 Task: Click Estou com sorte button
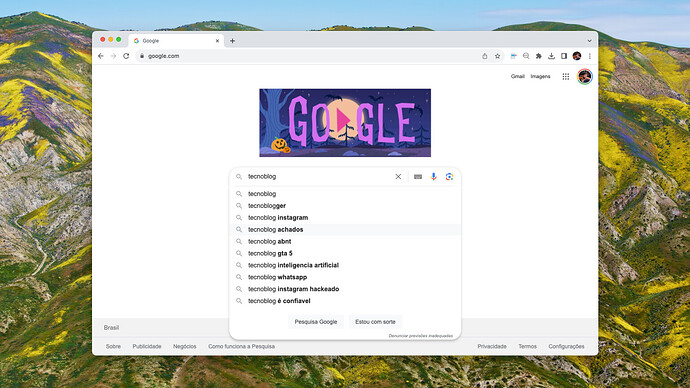[375, 322]
